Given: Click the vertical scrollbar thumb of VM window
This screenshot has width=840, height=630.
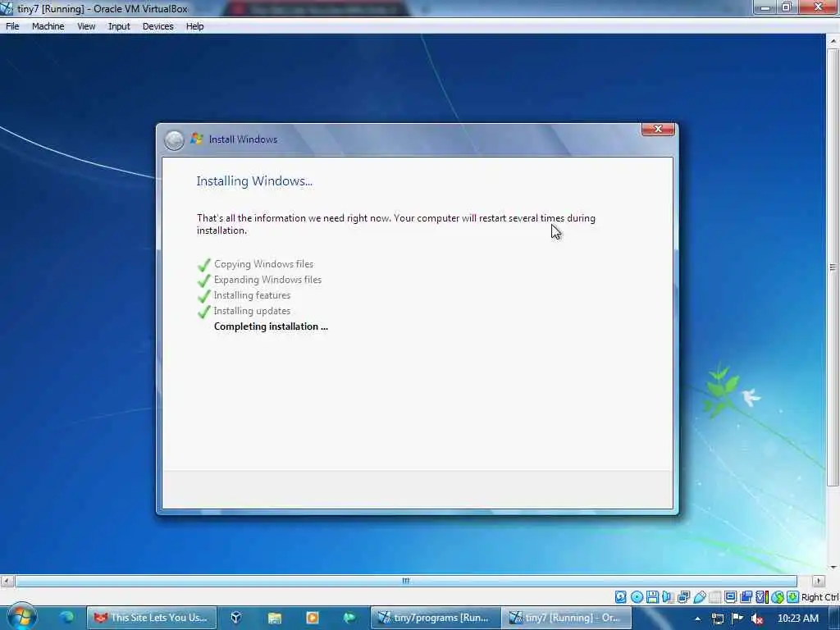Looking at the screenshot, I should pos(833,267).
